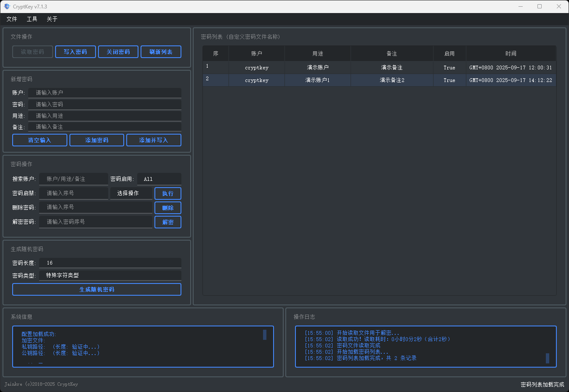Click the True cell in row 1
This screenshot has height=392, width=569.
tap(449, 67)
